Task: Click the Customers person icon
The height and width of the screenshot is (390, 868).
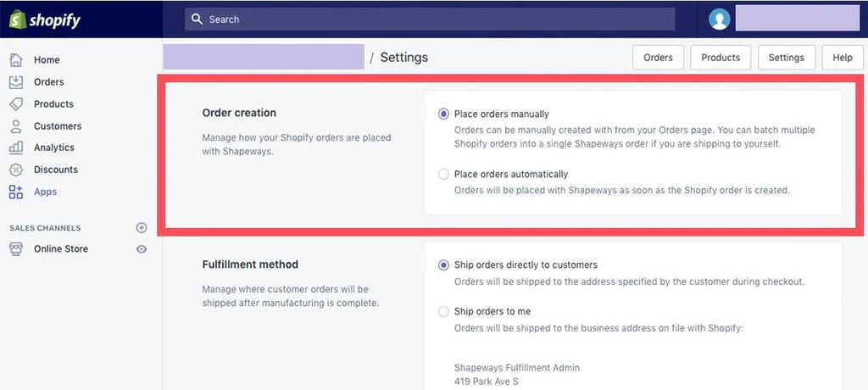Action: (16, 126)
